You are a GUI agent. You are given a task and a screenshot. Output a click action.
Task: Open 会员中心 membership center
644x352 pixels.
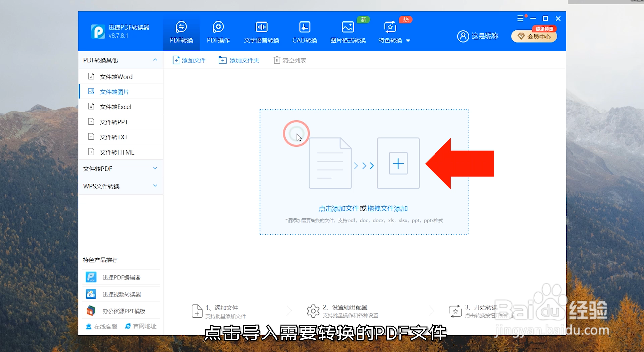[x=534, y=36]
